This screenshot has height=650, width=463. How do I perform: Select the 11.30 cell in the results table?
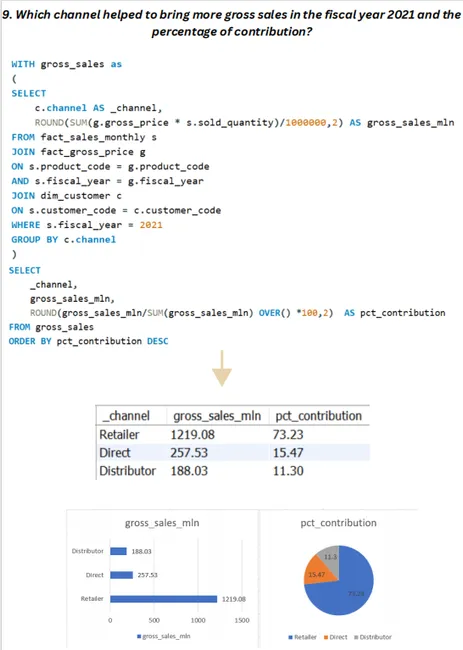[x=288, y=471]
